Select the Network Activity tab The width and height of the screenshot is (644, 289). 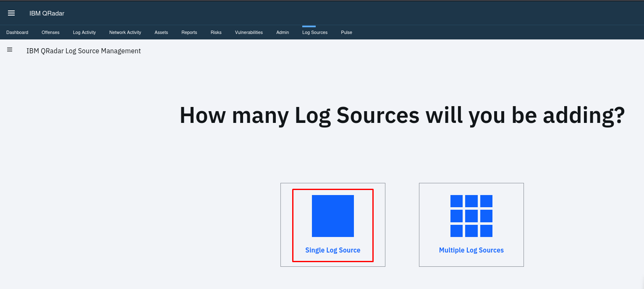point(125,32)
